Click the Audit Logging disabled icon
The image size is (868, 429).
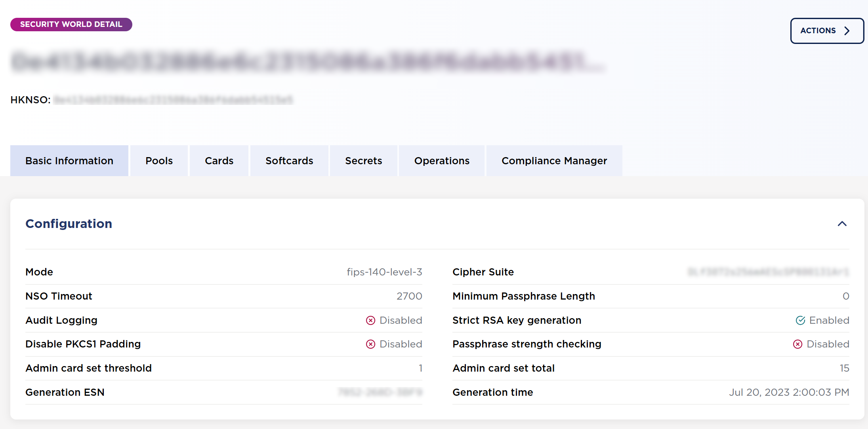[x=370, y=320]
